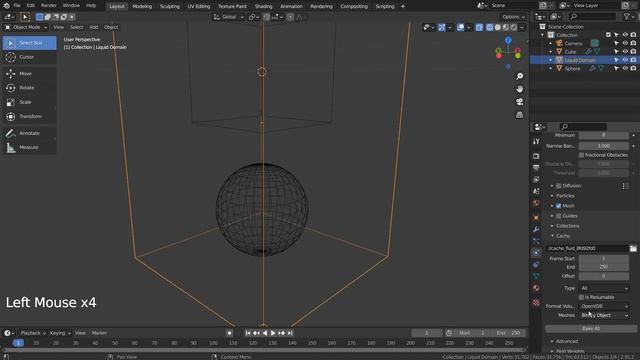The width and height of the screenshot is (640, 360).
Task: Open Object Constraints properties tab icon
Action: click(536, 264)
